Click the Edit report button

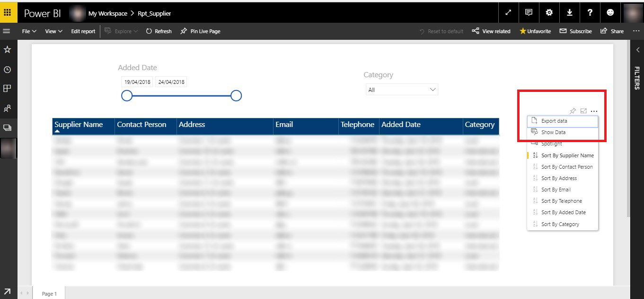tap(83, 31)
